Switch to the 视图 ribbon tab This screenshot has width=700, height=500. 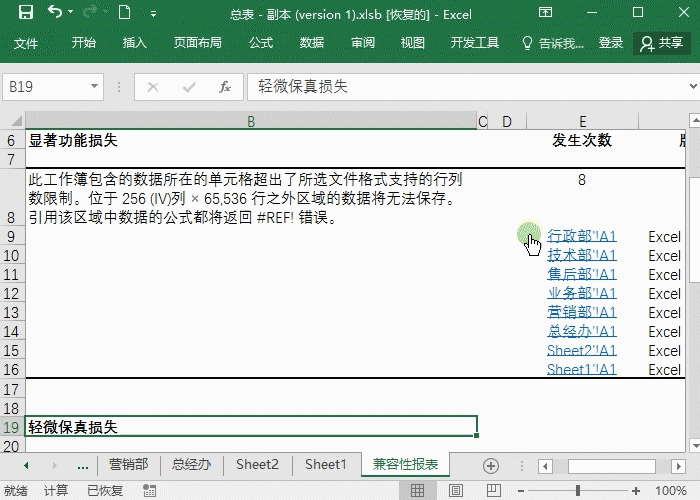pos(412,43)
